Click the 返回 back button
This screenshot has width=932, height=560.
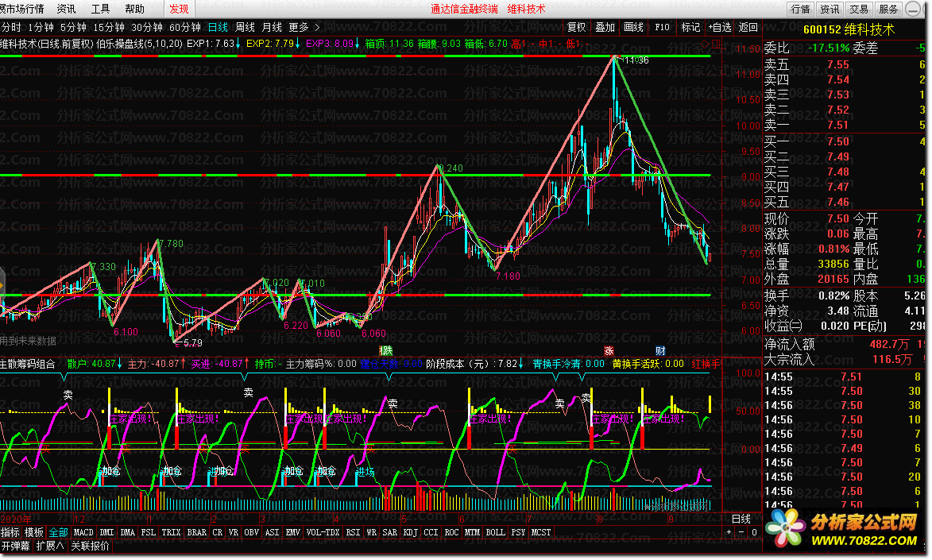pos(748,27)
